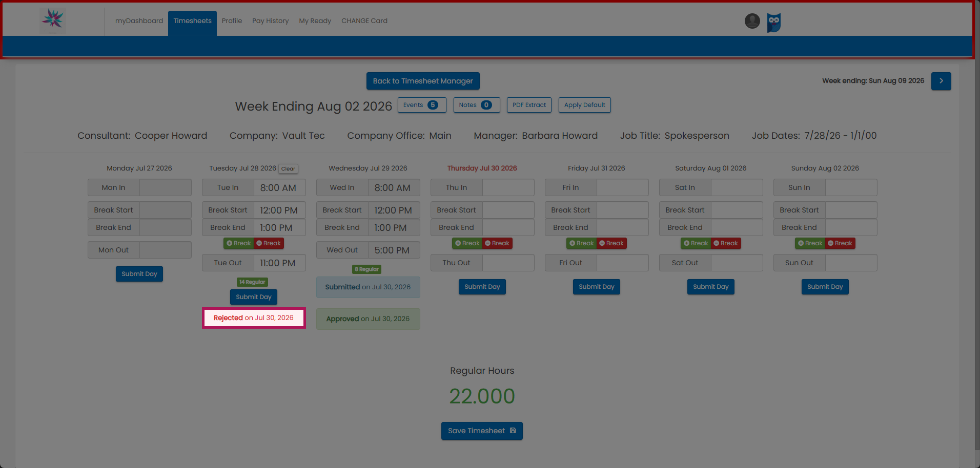Go to next week with arrow button
The image size is (980, 468).
[941, 81]
